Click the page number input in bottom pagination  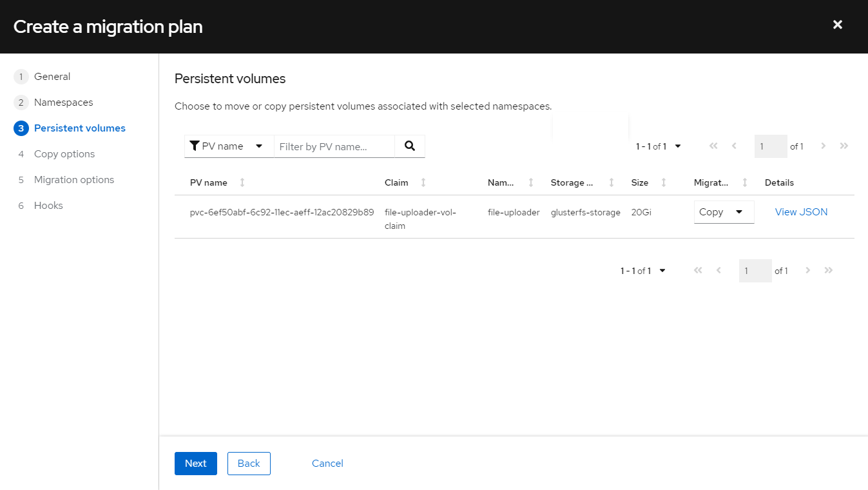tap(755, 270)
